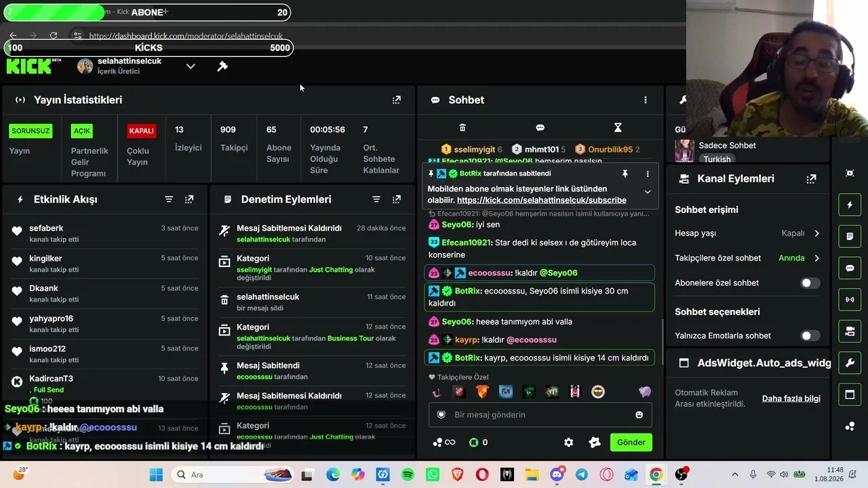Click the SORUNSUZ stream status badge
The height and width of the screenshot is (488, 868).
click(31, 131)
